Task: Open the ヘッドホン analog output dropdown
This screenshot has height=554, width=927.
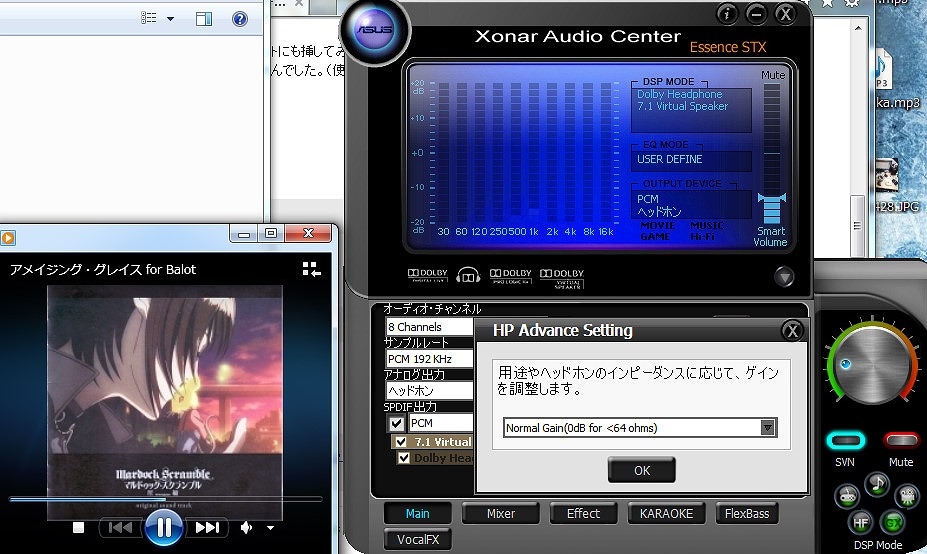Action: [429, 391]
